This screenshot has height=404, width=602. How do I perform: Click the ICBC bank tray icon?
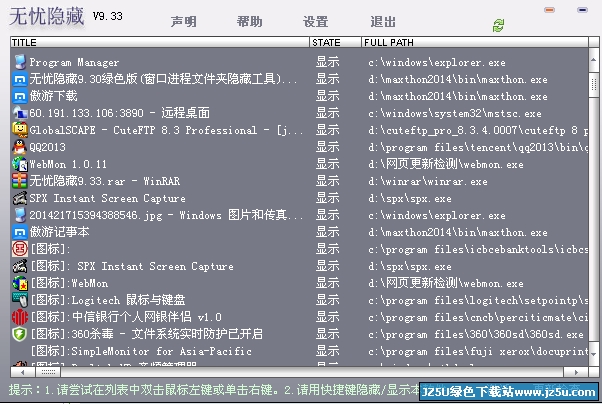point(20,249)
